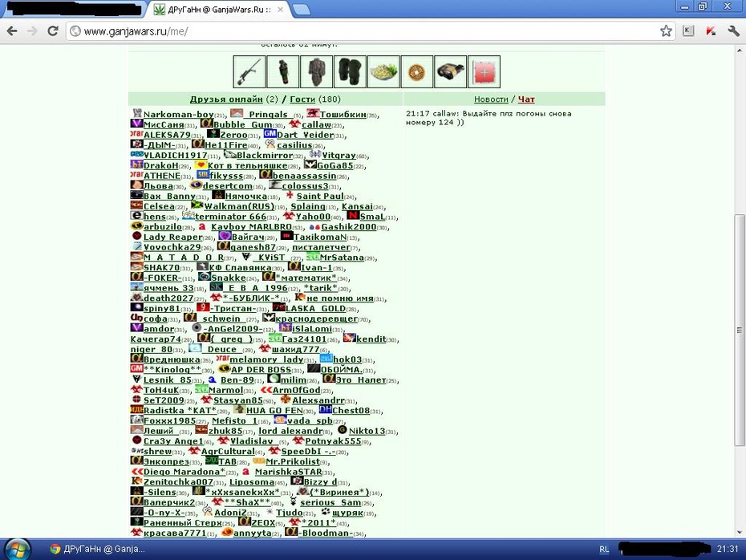Click Chrome taskbar button ДРуГаНн @ Ganja
Viewport: 746px width, 560px height.
[98, 549]
